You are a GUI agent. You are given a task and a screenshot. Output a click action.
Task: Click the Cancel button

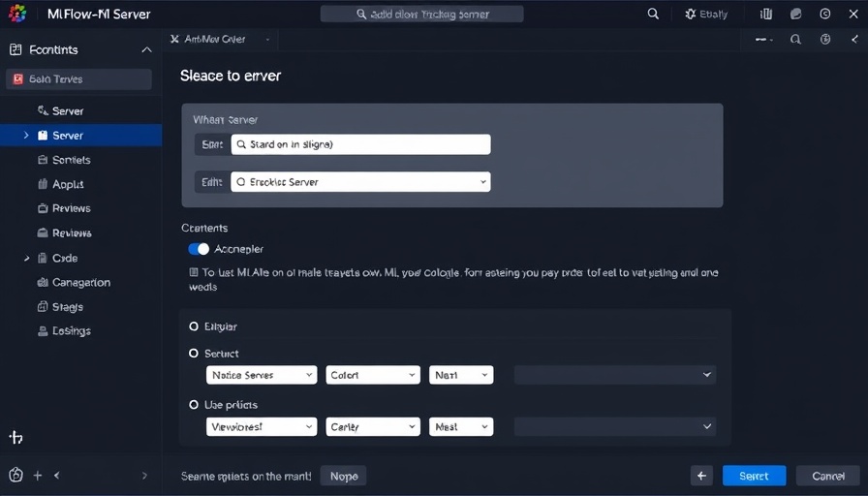[x=828, y=476]
